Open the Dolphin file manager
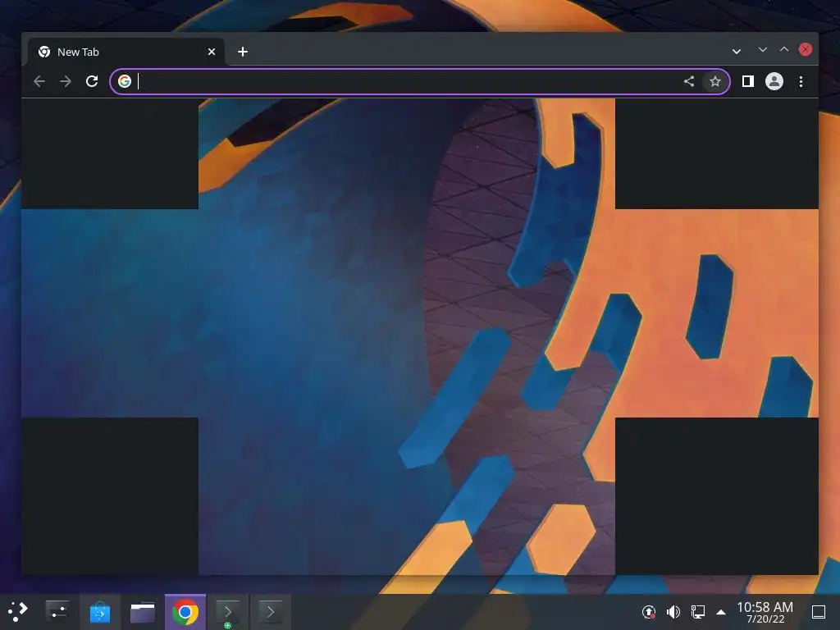This screenshot has height=630, width=840. pos(143,612)
